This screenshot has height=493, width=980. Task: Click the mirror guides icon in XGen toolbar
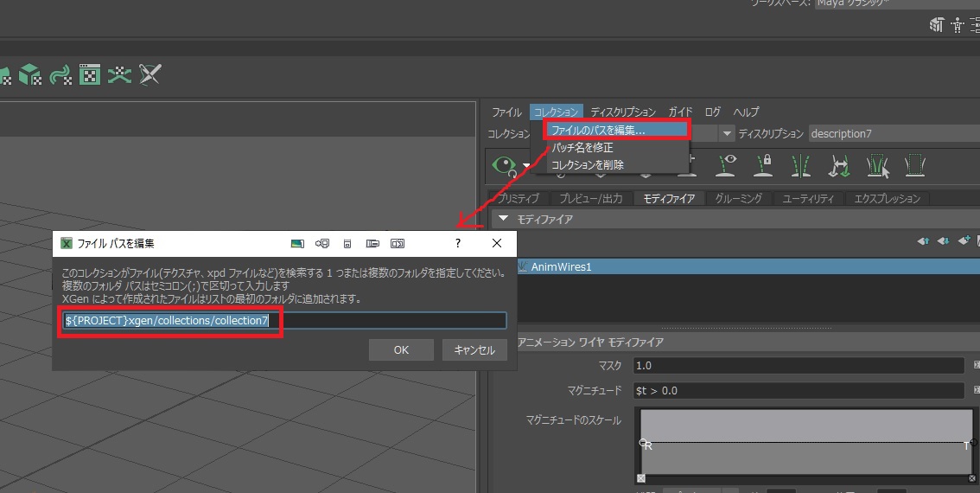coord(800,166)
